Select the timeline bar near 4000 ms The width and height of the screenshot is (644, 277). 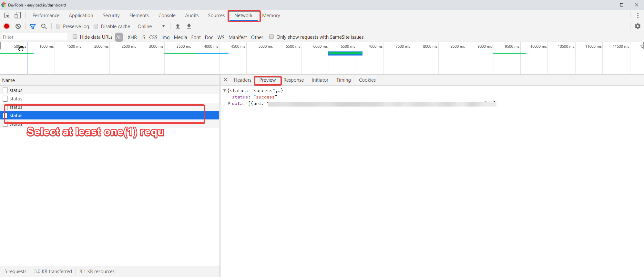[196, 53]
